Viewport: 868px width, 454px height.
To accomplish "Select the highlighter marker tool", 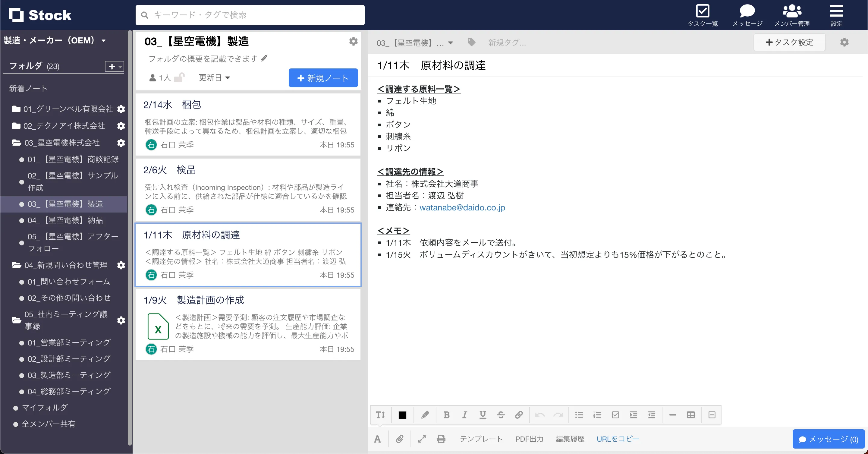I will (x=425, y=415).
